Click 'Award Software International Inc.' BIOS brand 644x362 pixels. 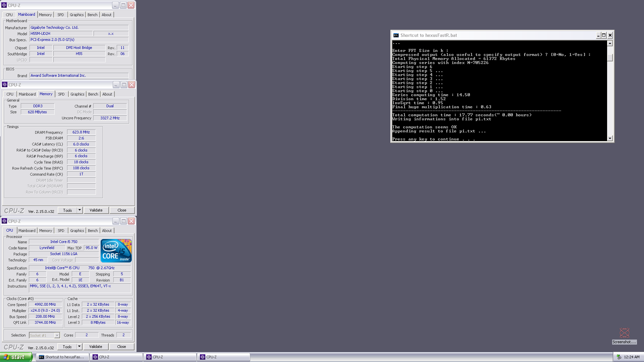(79, 75)
